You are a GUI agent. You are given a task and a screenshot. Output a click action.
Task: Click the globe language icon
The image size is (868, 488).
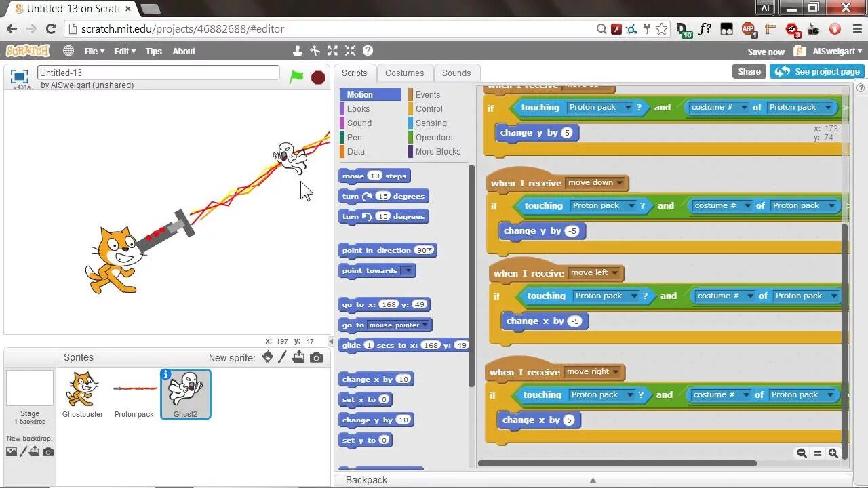point(68,51)
